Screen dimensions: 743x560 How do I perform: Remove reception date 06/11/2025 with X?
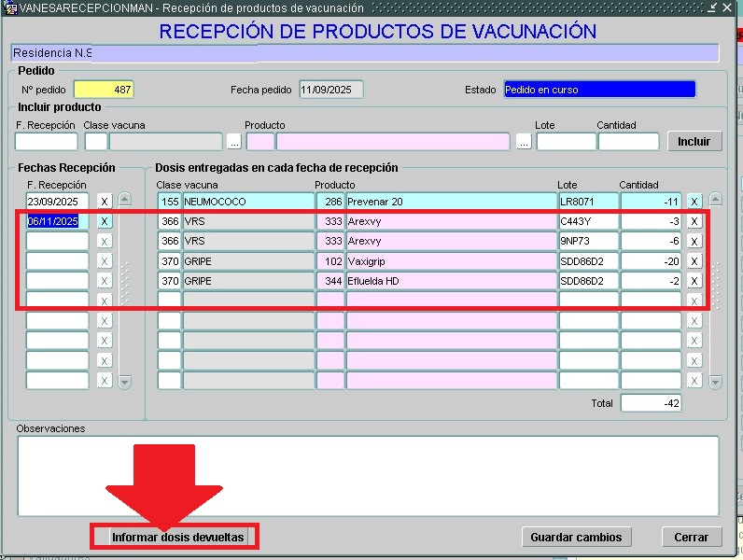pos(105,221)
